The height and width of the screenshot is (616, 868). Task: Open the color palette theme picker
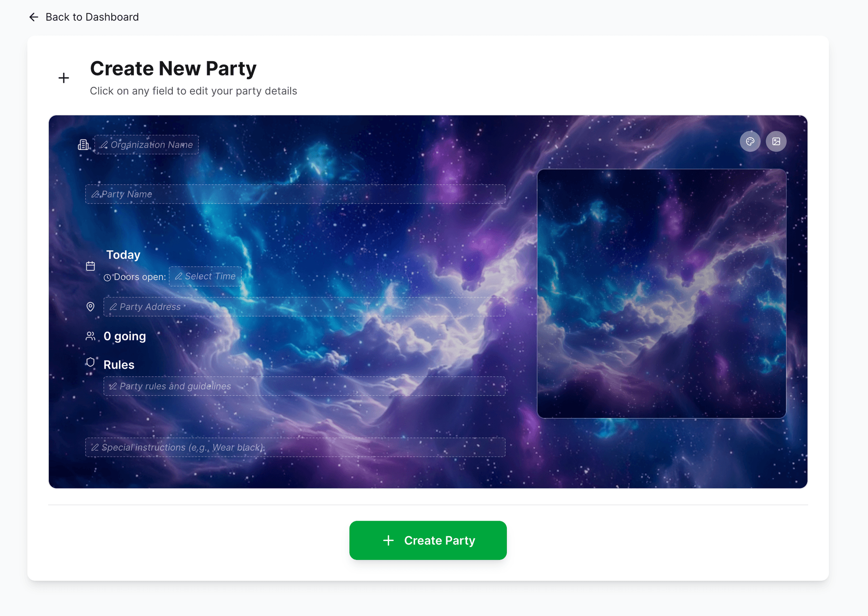click(x=750, y=142)
